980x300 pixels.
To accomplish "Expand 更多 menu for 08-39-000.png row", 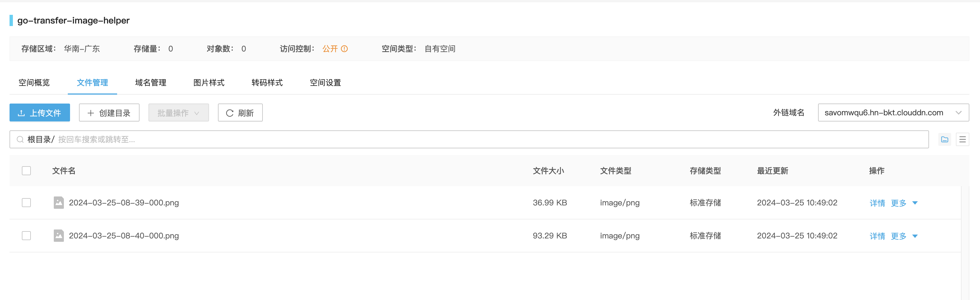I will coord(904,203).
